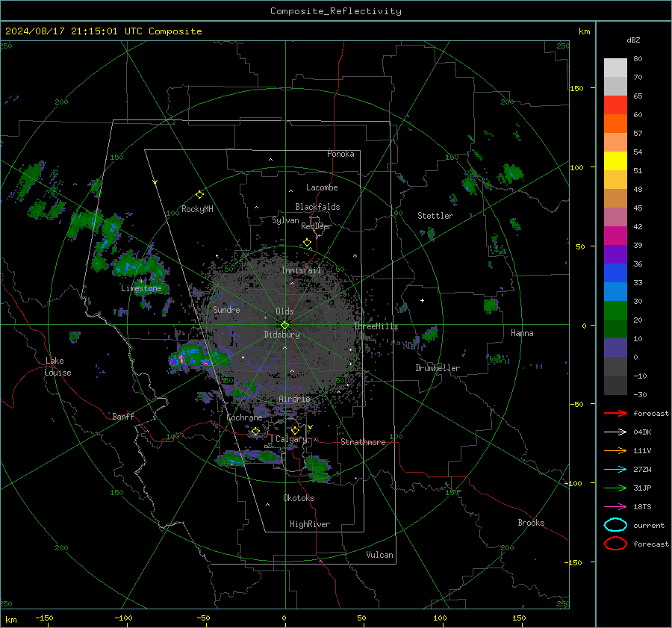The height and width of the screenshot is (628, 672).
Task: Click the Lacombe label
Action: 322,187
